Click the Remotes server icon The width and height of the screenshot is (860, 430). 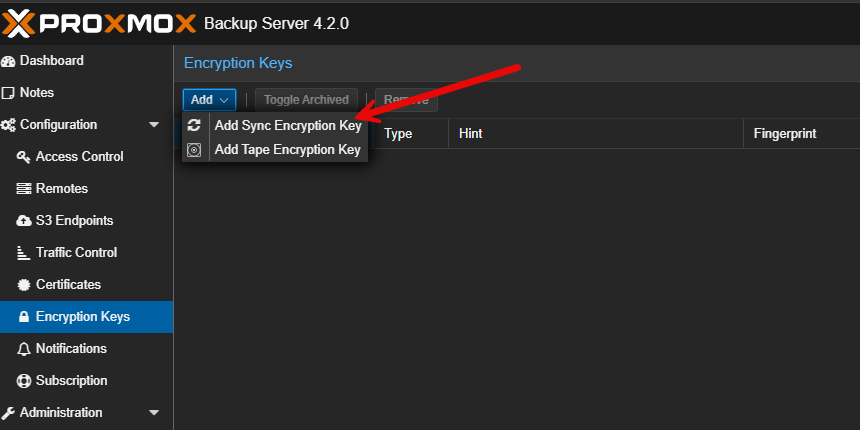pyautogui.click(x=24, y=189)
